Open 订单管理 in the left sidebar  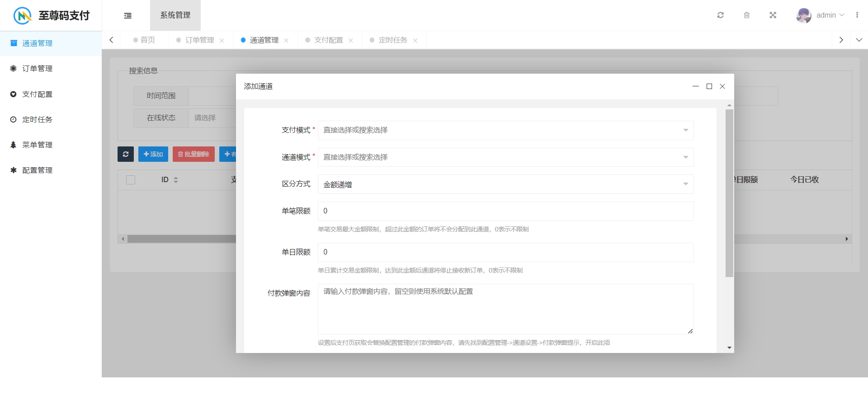tap(38, 69)
